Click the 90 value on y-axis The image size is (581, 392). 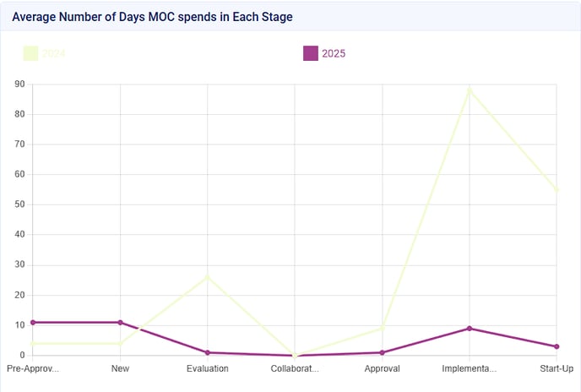click(x=19, y=84)
